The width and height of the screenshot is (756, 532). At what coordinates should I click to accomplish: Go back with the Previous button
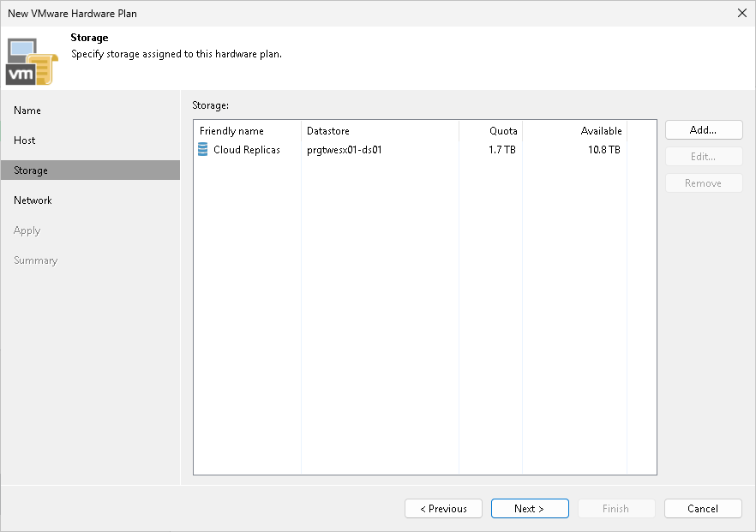[x=443, y=508]
